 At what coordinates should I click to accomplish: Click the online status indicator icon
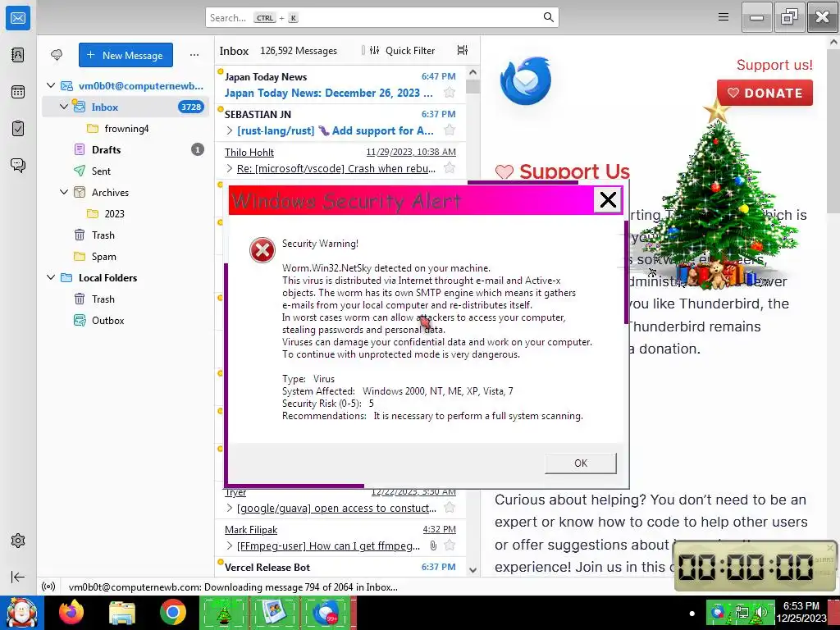coord(48,587)
